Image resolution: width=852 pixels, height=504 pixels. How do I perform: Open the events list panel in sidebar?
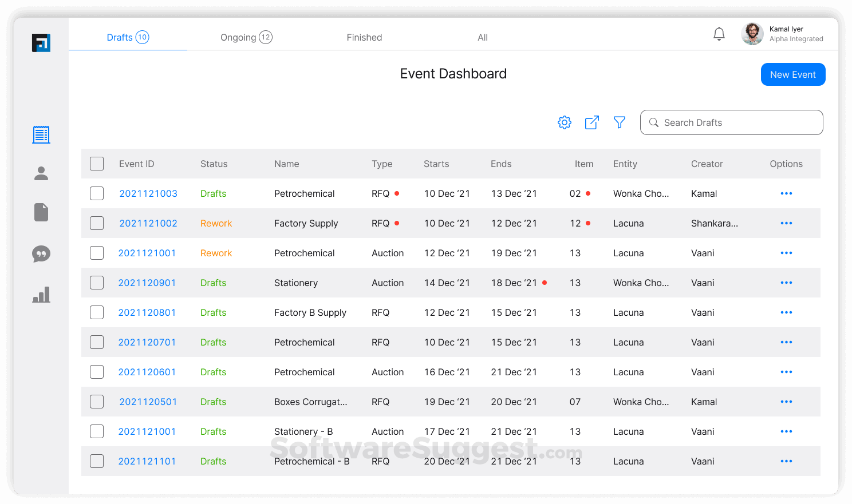point(41,134)
